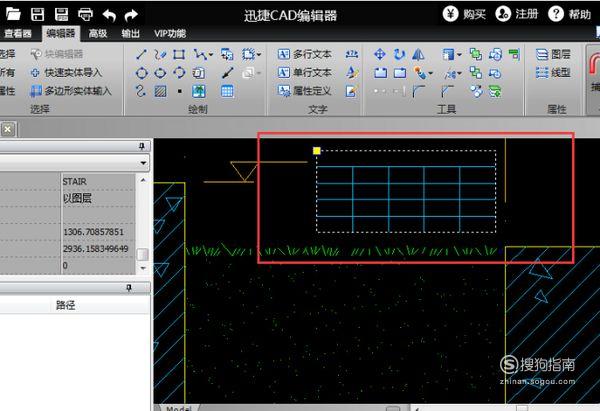Image resolution: width=600 pixels, height=411 pixels.
Task: Save the drawing with the first floppy icon
Action: (x=38, y=15)
